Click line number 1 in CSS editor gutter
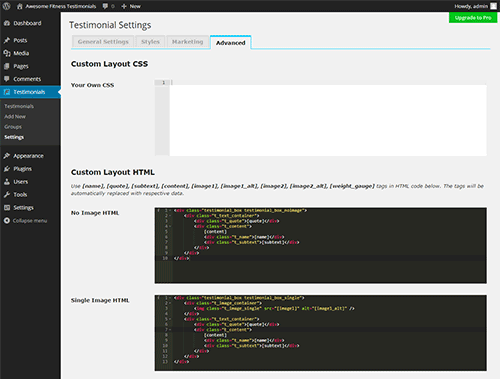The image size is (500, 379). (163, 82)
